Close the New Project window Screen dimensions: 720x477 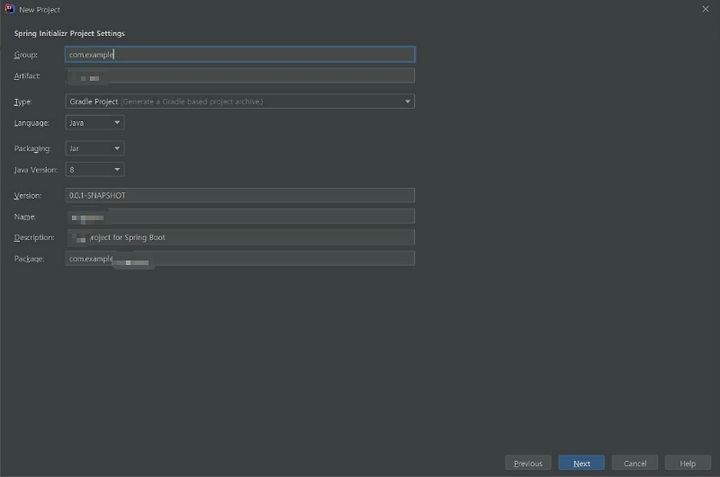[x=705, y=9]
